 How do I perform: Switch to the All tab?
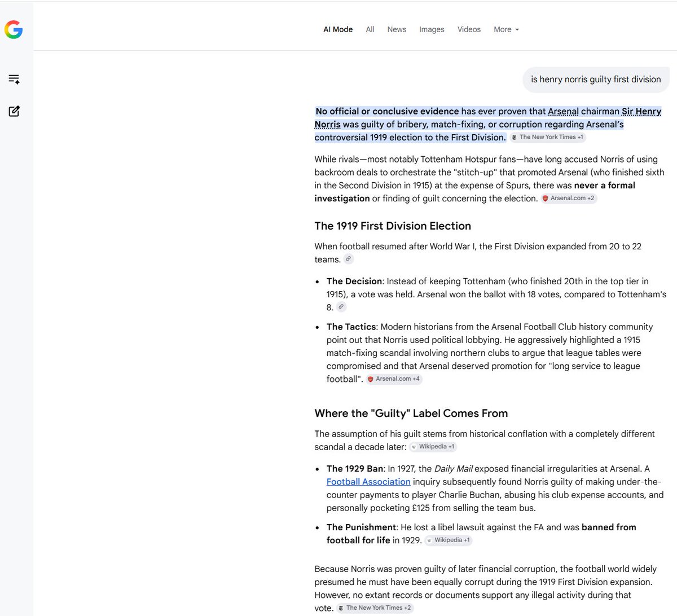tap(370, 29)
